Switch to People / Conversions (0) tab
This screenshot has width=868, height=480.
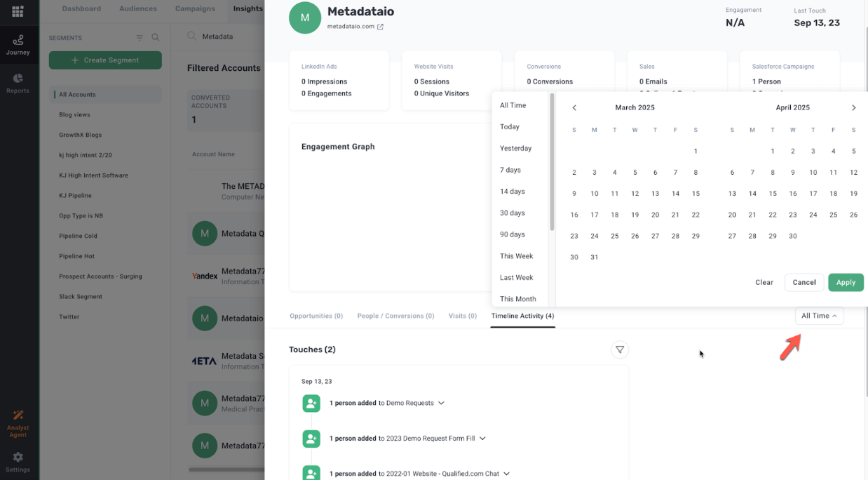[395, 316]
